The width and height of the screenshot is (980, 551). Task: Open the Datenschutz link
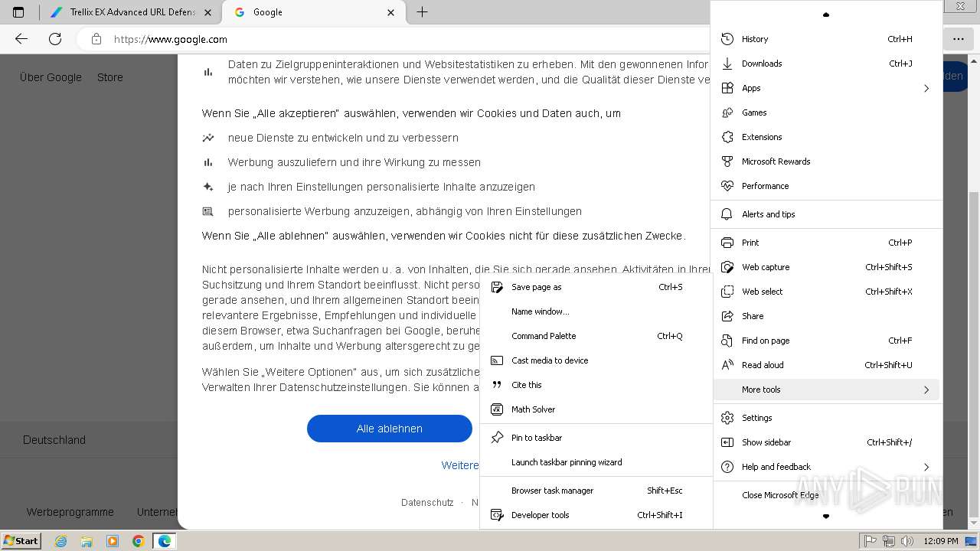point(427,503)
